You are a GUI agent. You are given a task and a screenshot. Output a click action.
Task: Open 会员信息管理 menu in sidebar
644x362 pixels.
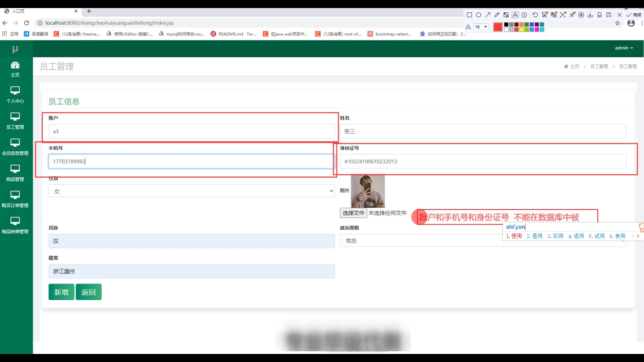point(15,147)
